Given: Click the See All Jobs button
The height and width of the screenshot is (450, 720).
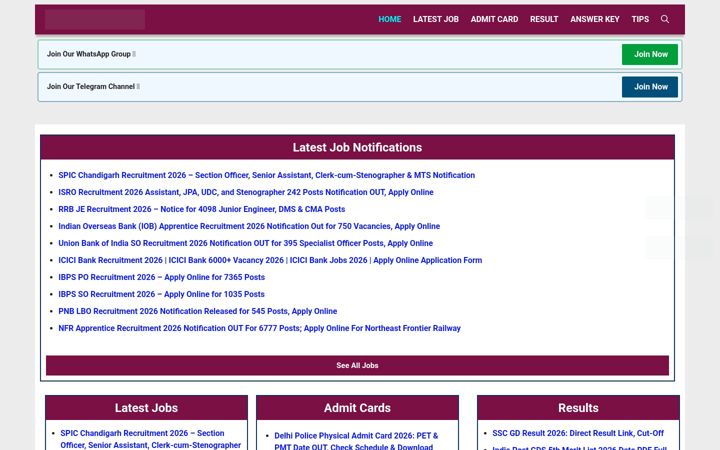Looking at the screenshot, I should pos(357,366).
